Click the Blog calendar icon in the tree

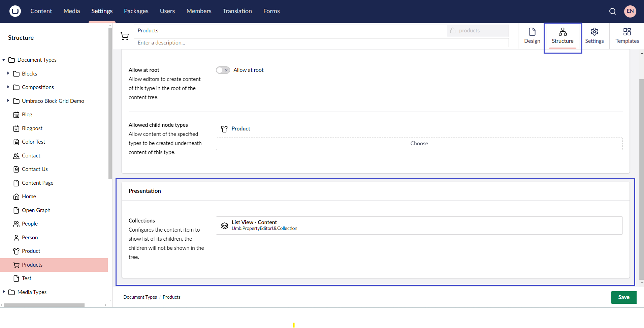16,115
